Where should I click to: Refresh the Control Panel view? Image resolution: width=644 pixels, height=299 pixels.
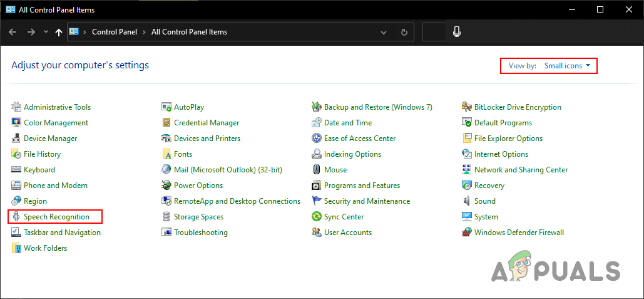point(404,32)
